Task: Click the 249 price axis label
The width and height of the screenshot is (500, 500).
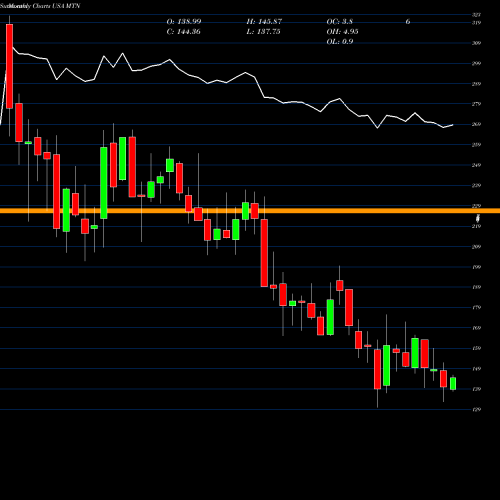Action: (x=476, y=165)
